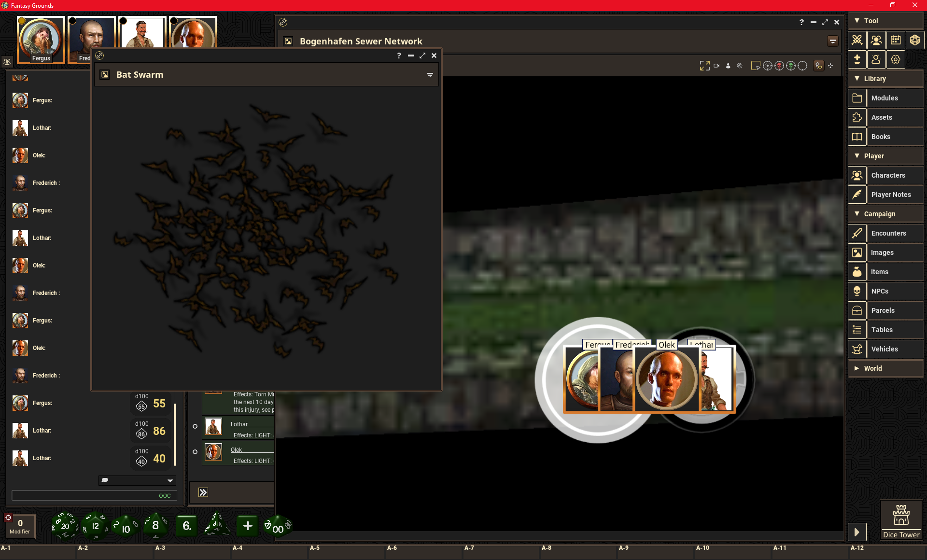Open the Bogenhafen Sewer Network menu button
Screen dimensions: 927x560
point(833,41)
